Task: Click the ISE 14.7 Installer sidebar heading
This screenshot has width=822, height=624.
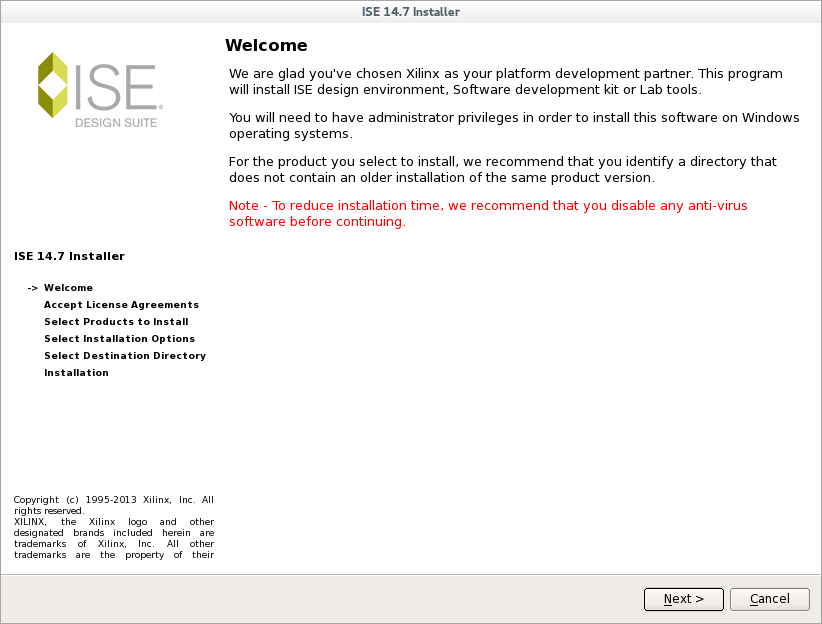Action: pos(69,256)
